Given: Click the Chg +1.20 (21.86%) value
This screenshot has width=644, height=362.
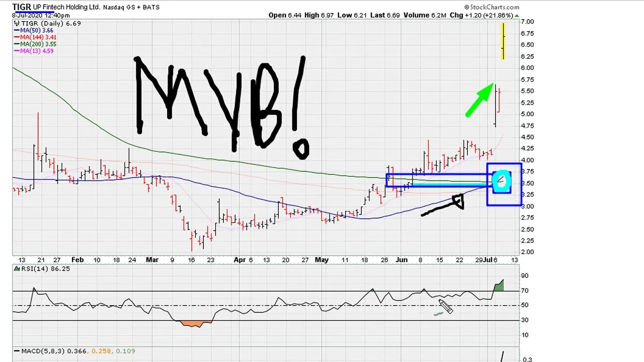Looking at the screenshot, I should click(x=481, y=15).
